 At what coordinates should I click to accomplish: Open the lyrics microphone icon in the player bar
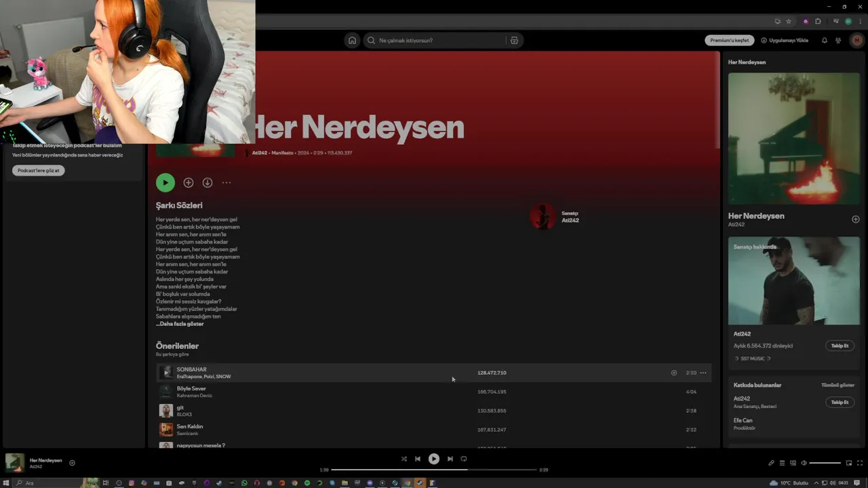771,463
